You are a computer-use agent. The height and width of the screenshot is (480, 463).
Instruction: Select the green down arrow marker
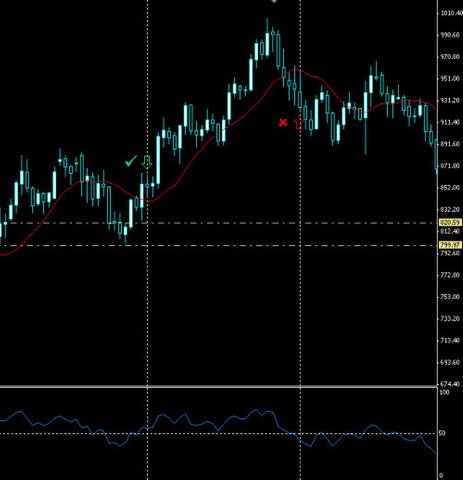[x=147, y=162]
